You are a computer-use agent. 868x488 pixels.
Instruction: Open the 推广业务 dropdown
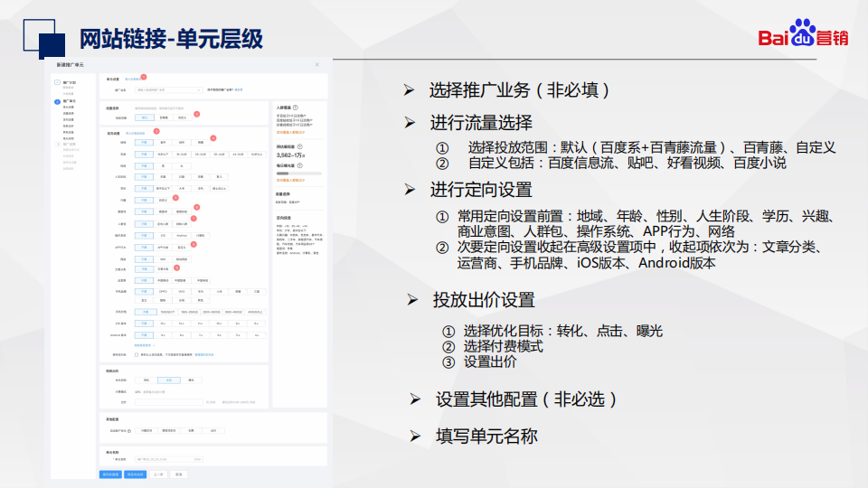(169, 89)
